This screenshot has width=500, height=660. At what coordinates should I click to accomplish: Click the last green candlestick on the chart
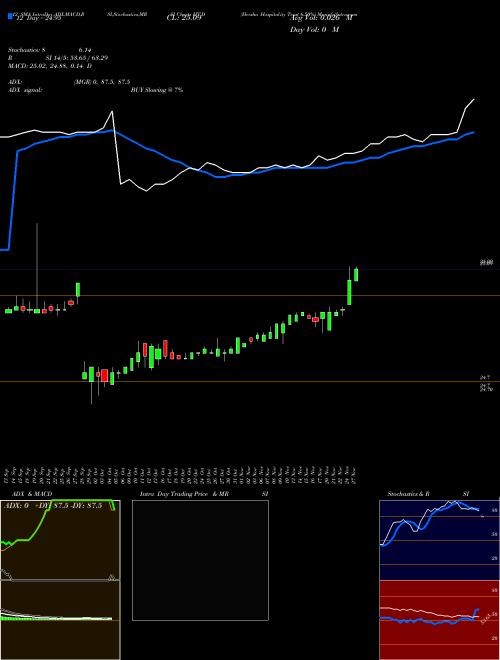356,274
